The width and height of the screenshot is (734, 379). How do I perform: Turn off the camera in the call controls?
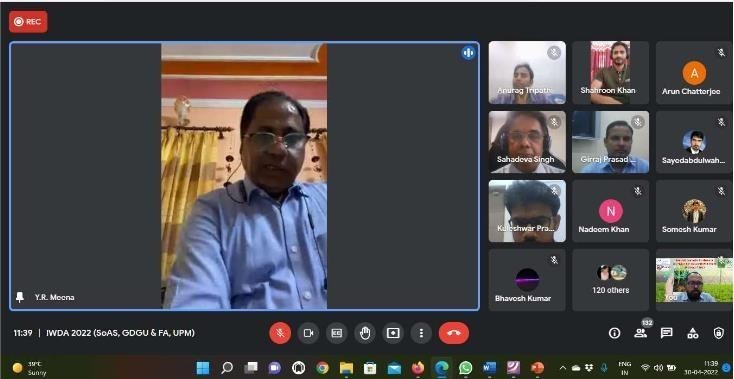308,333
